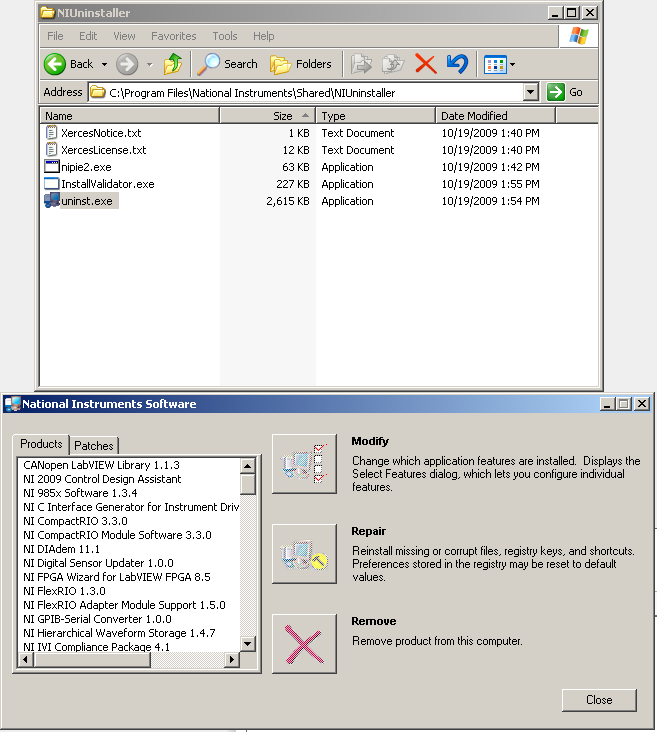Select NI C Interface Generator for Instrument Driv
The width and height of the screenshot is (657, 732).
click(x=131, y=507)
